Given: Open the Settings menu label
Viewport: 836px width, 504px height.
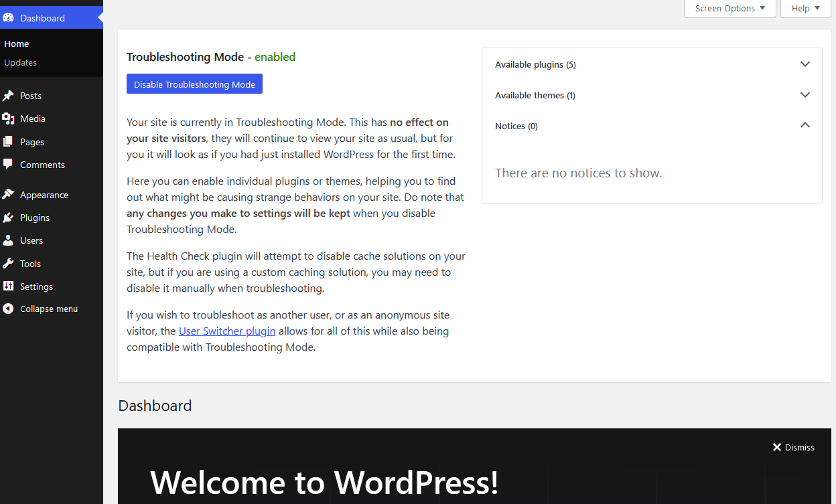Looking at the screenshot, I should 36,286.
